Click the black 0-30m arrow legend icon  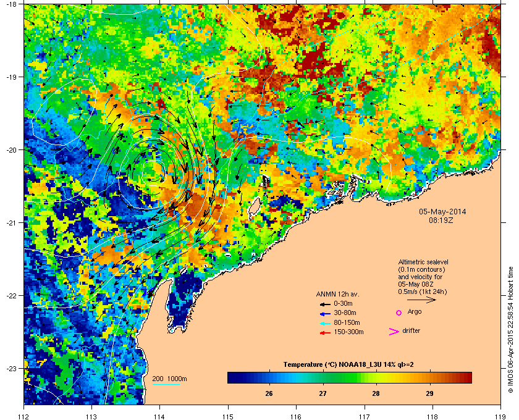point(325,304)
